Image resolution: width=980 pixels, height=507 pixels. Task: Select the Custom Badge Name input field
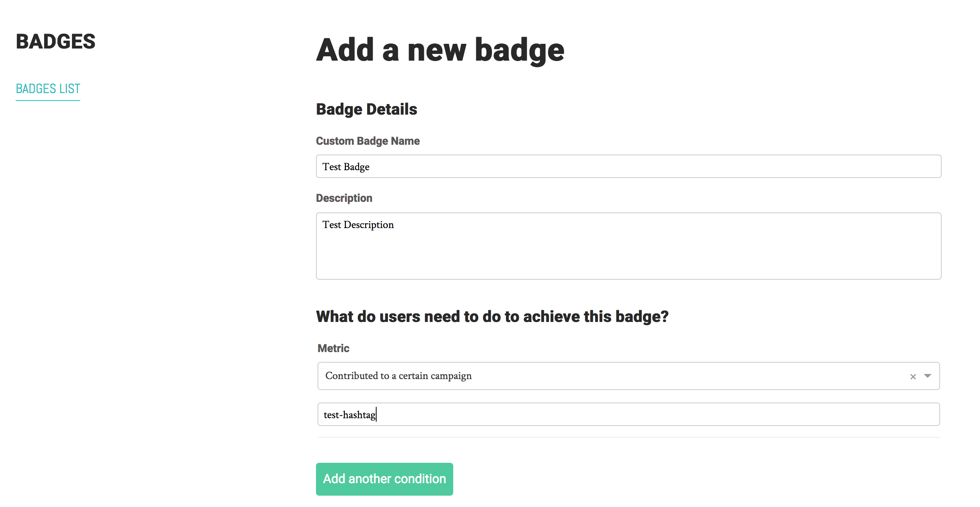[x=628, y=167]
